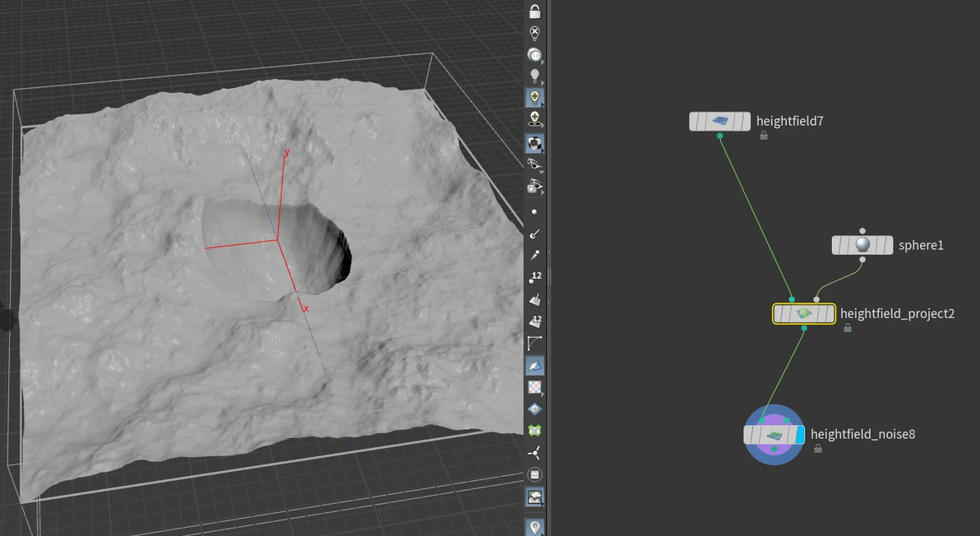Open the checkered UV backdrop dropdown
Viewport: 980px width, 536px height.
(534, 386)
